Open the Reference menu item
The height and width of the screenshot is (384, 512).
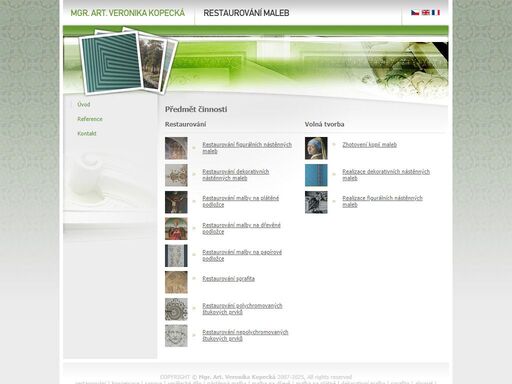(90, 119)
